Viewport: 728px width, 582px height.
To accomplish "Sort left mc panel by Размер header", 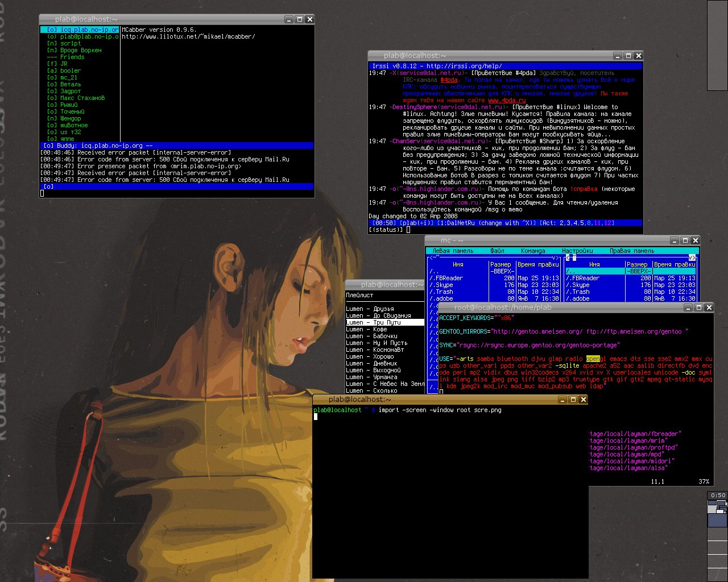I will [x=500, y=264].
